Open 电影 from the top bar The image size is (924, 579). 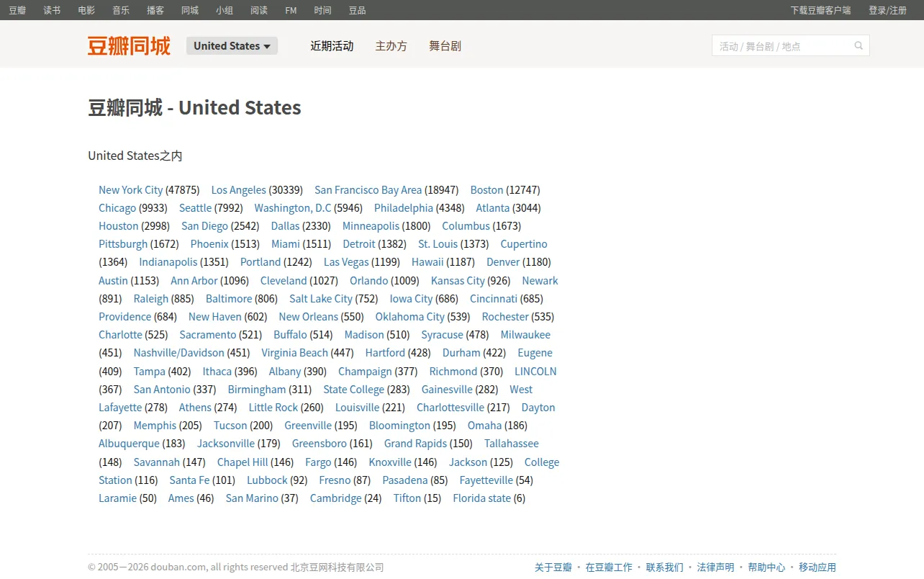[x=86, y=10]
